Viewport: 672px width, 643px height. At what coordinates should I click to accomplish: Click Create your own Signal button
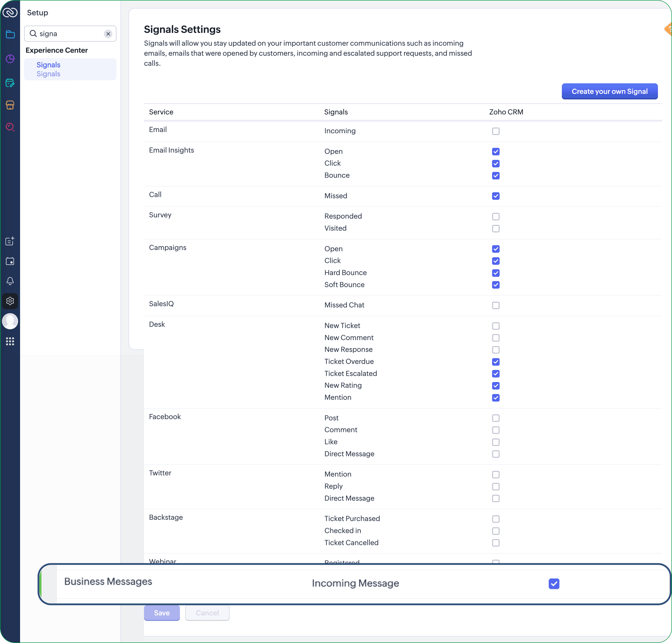[x=609, y=92]
